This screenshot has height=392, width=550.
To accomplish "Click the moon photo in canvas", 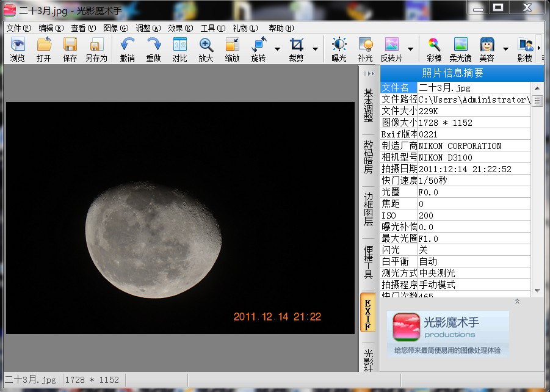I will tap(180, 218).
